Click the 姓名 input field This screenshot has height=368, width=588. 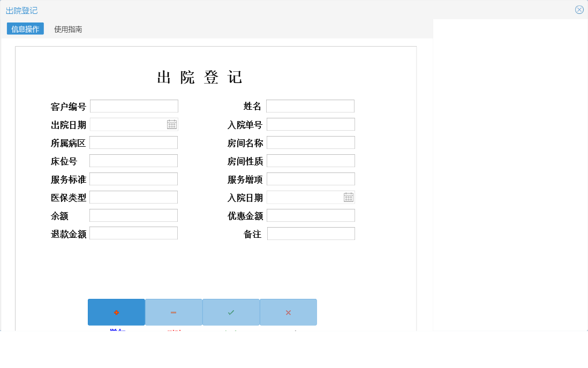coord(311,106)
